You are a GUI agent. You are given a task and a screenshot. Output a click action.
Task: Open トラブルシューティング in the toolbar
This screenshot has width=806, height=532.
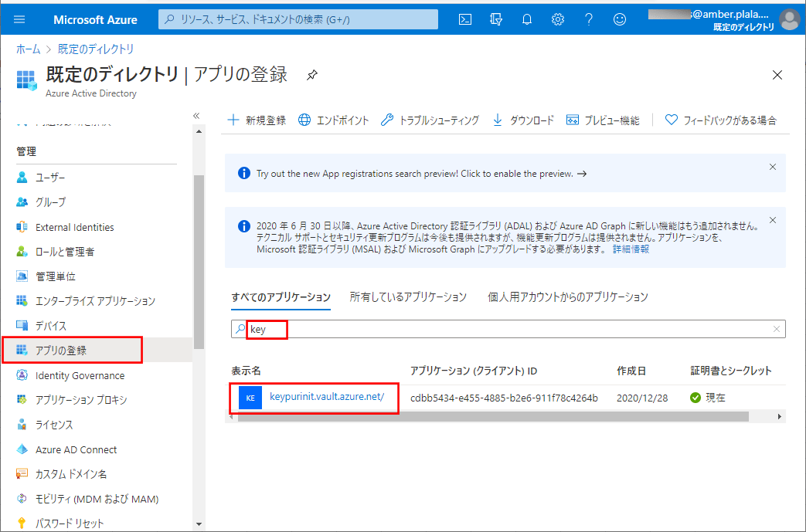click(430, 120)
